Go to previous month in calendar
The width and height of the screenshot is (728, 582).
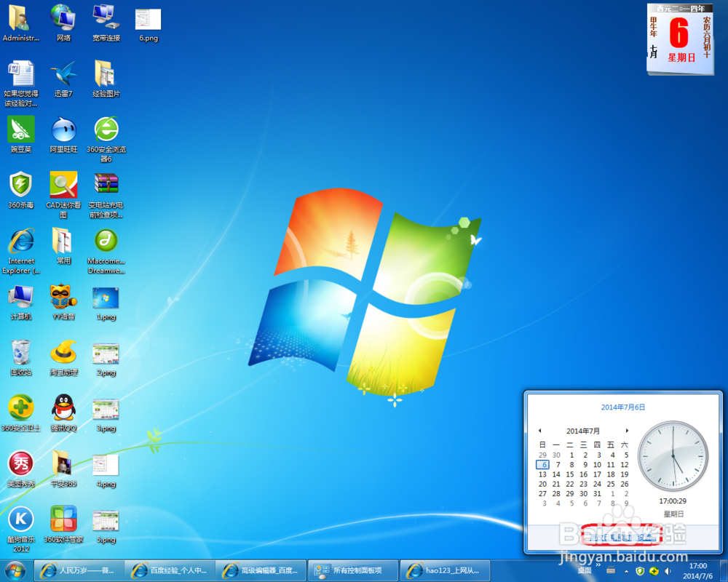coord(540,431)
